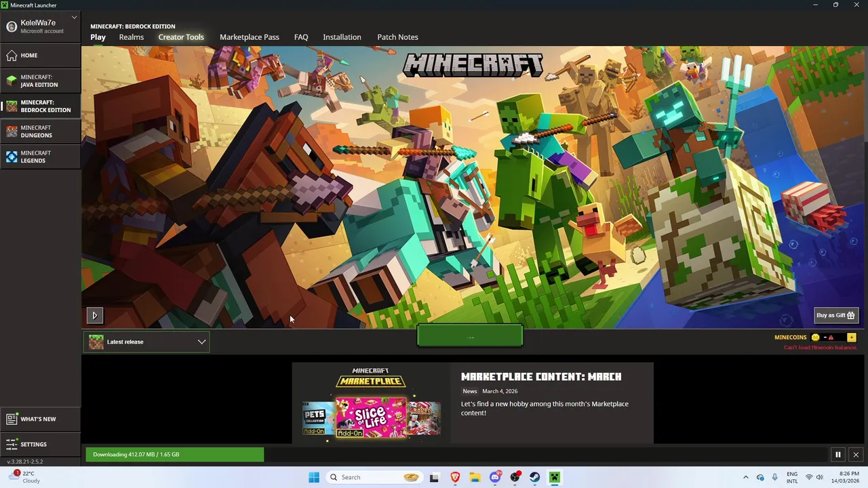Open Discord from the taskbar
The height and width of the screenshot is (488, 868).
coord(495,477)
